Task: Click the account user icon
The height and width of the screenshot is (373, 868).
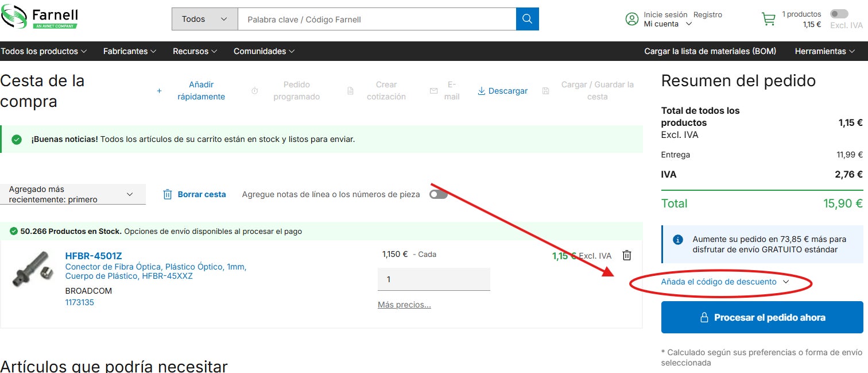Action: point(632,19)
